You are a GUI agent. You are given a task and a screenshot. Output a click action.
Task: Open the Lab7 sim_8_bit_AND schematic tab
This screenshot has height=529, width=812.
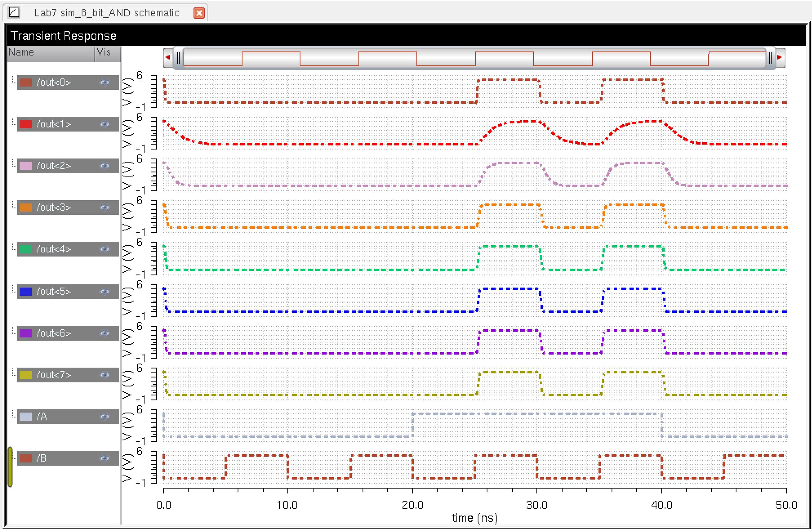point(107,13)
